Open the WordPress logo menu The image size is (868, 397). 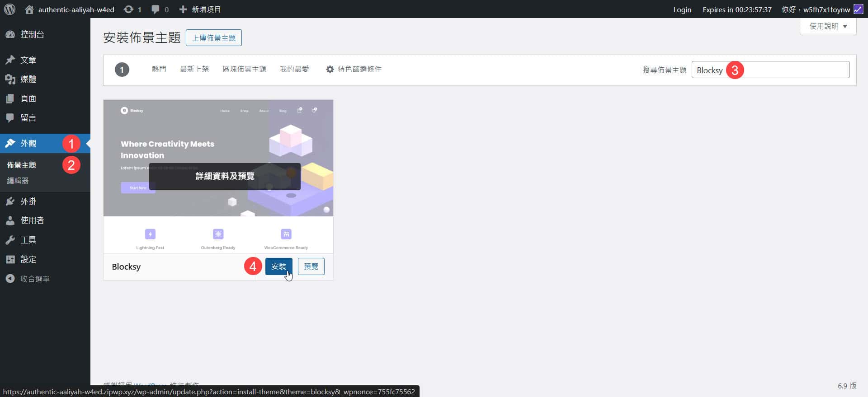(9, 9)
